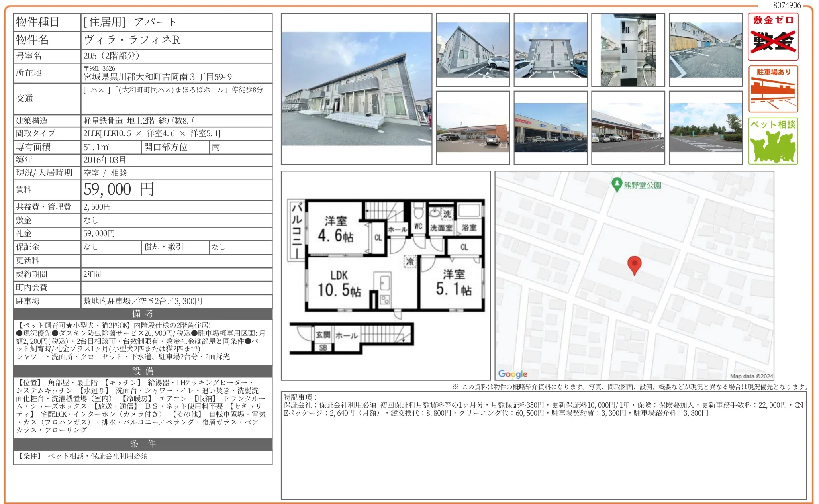
Task: Click the 浴室 label on the floor plan
Action: pos(469,227)
